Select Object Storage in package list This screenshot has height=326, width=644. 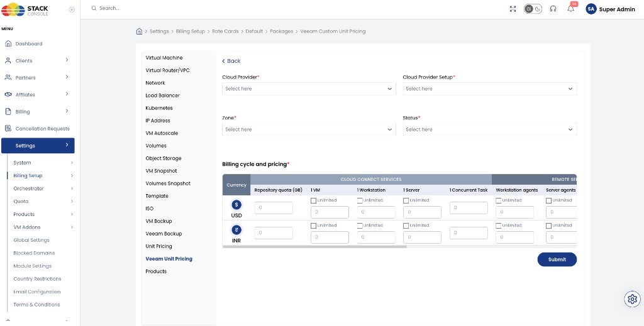pos(163,158)
